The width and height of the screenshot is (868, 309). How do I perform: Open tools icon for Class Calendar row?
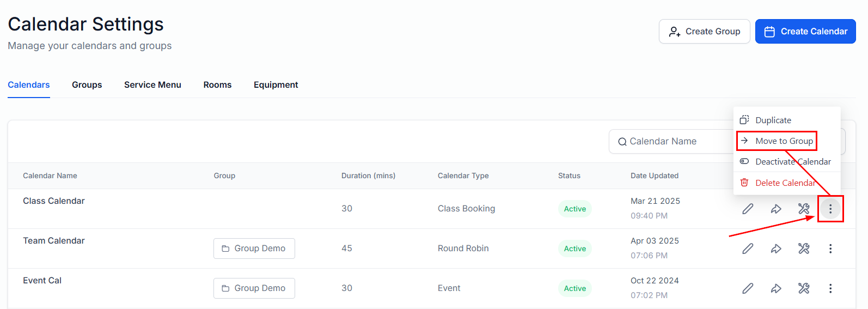point(804,209)
